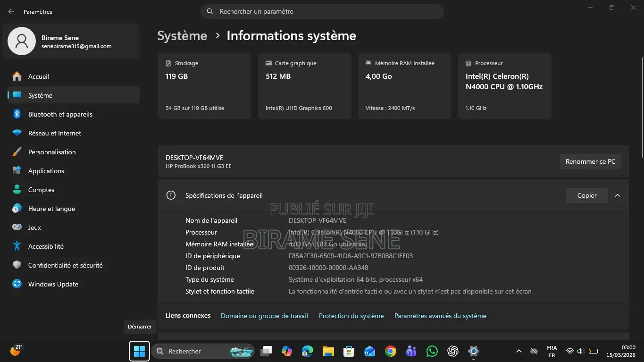The height and width of the screenshot is (362, 644).
Task: Open Microsoft Teams from the taskbar
Action: click(x=411, y=351)
